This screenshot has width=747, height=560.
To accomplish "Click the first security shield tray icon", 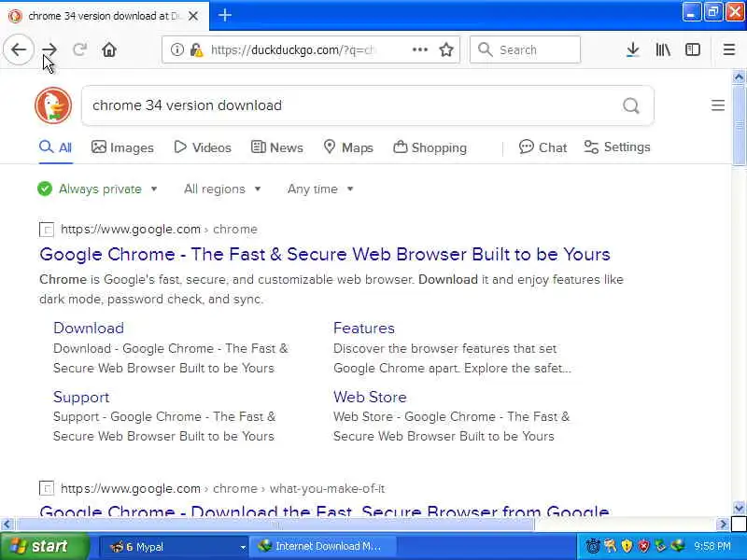I will tap(627, 546).
